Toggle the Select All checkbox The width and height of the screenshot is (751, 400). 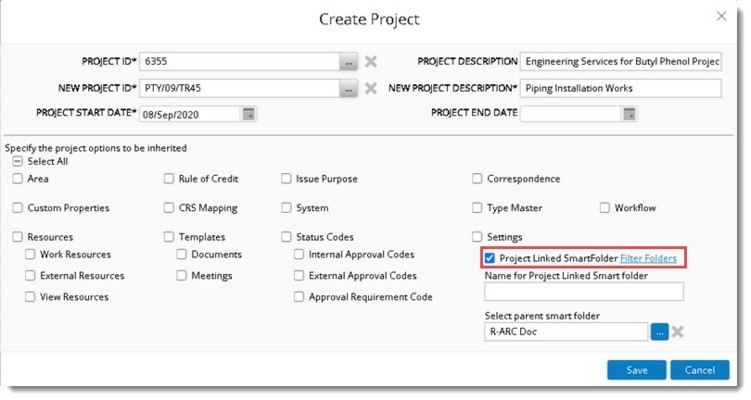18,161
